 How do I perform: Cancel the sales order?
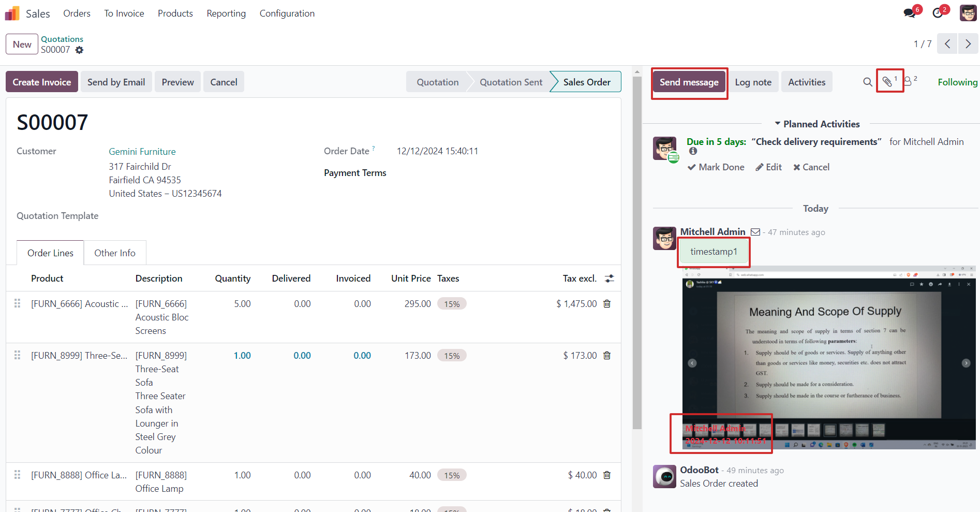tap(224, 82)
